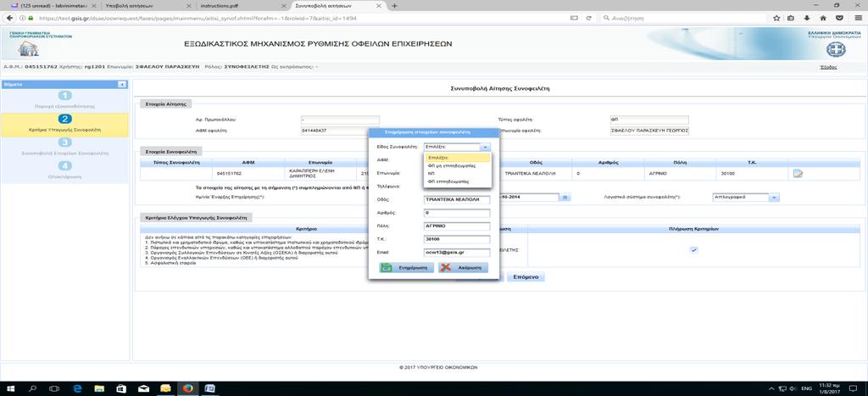The image size is (868, 396).
Task: Open the Pocket icon in browser toolbar
Action: click(x=839, y=18)
